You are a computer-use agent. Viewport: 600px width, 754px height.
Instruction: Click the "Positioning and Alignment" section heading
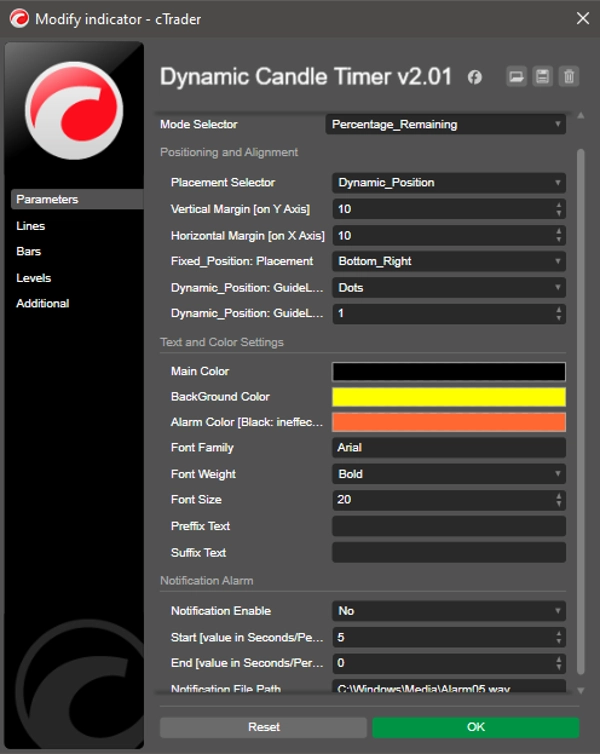point(229,152)
